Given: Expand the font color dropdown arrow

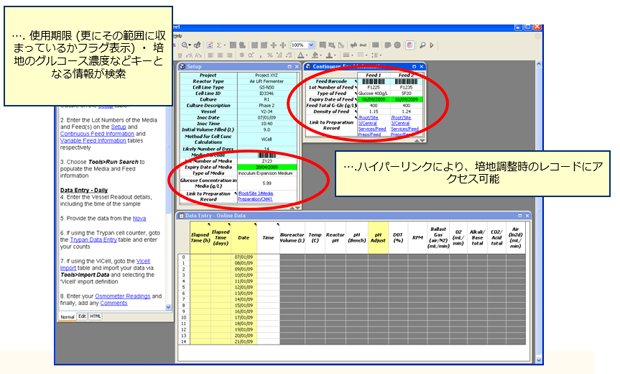Looking at the screenshot, I should pos(306,55).
